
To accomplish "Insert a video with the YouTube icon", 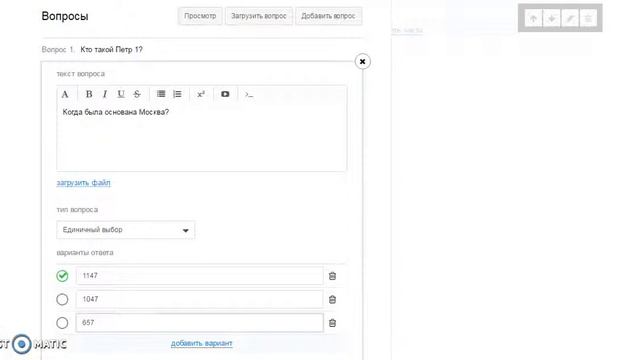I will click(x=225, y=94).
